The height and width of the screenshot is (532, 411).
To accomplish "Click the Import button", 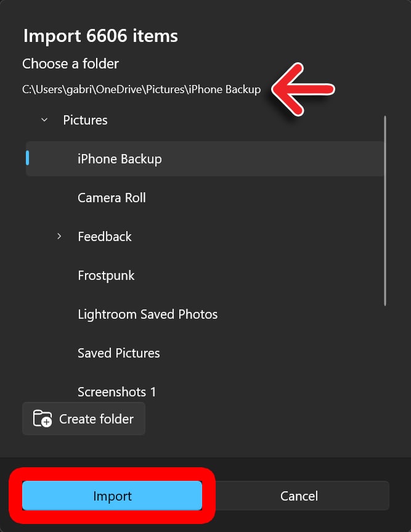I will [112, 496].
